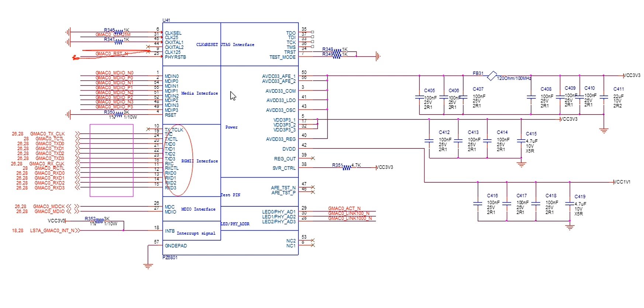Click capacitor C408 symbol
The image size is (644, 308).
[531, 97]
